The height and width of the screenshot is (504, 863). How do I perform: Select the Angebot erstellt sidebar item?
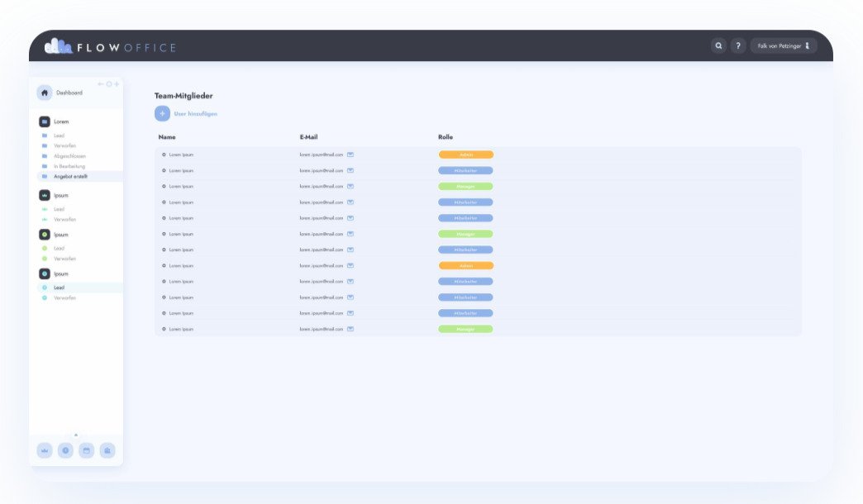[x=70, y=176]
